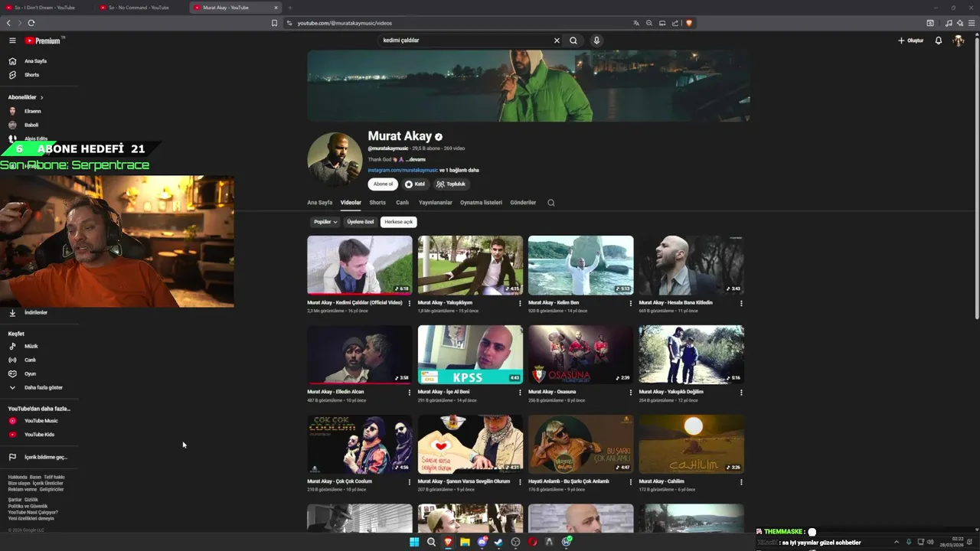This screenshot has width=980, height=551.
Task: Open the Yayınlananlar tab
Action: pos(435,203)
